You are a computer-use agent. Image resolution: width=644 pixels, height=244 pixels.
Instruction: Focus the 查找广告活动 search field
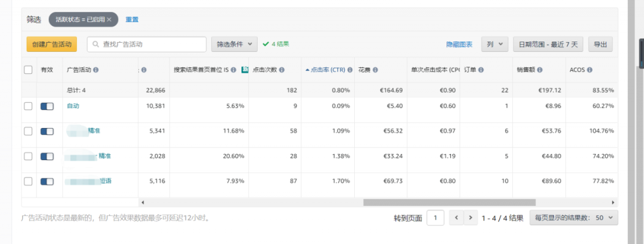(147, 44)
